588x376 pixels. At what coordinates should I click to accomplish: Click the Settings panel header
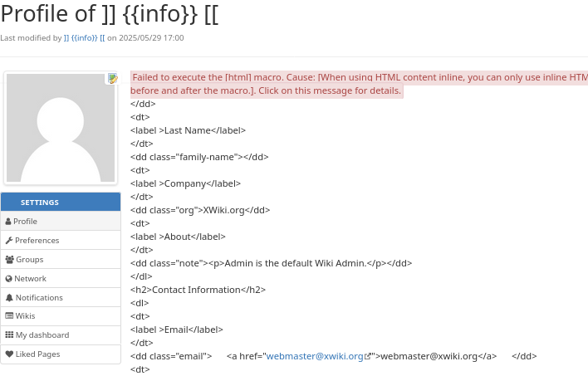[61, 202]
